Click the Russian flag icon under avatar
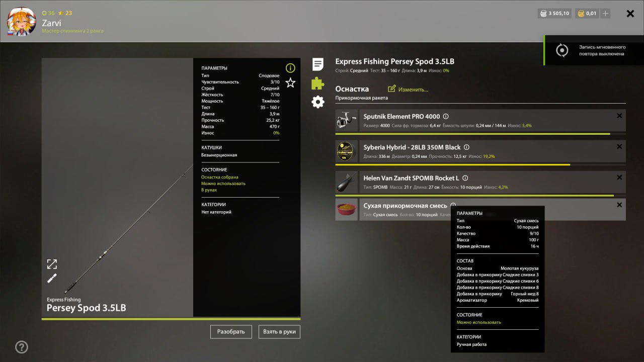644x362 pixels. (10, 33)
